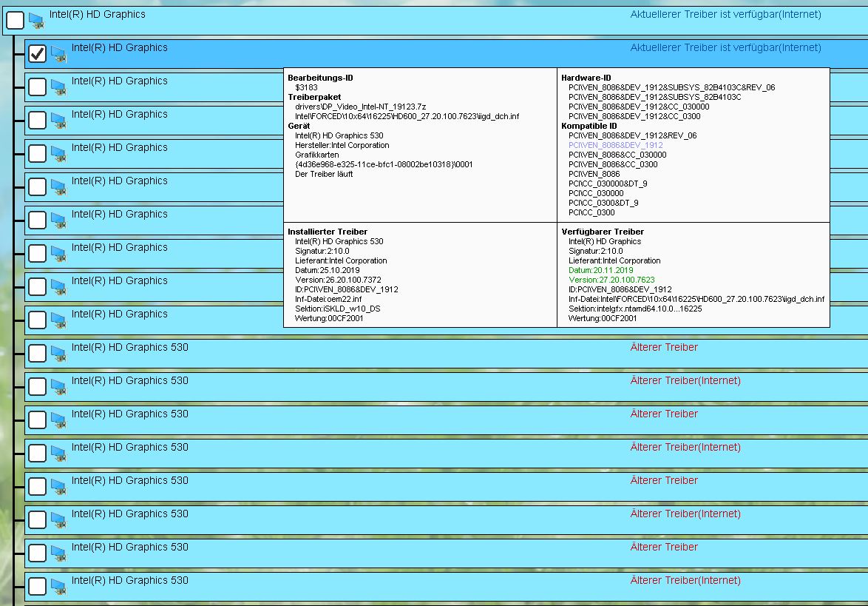Click green 'Datum:20.11.2019' available driver date
This screenshot has width=868, height=606.
(x=600, y=270)
